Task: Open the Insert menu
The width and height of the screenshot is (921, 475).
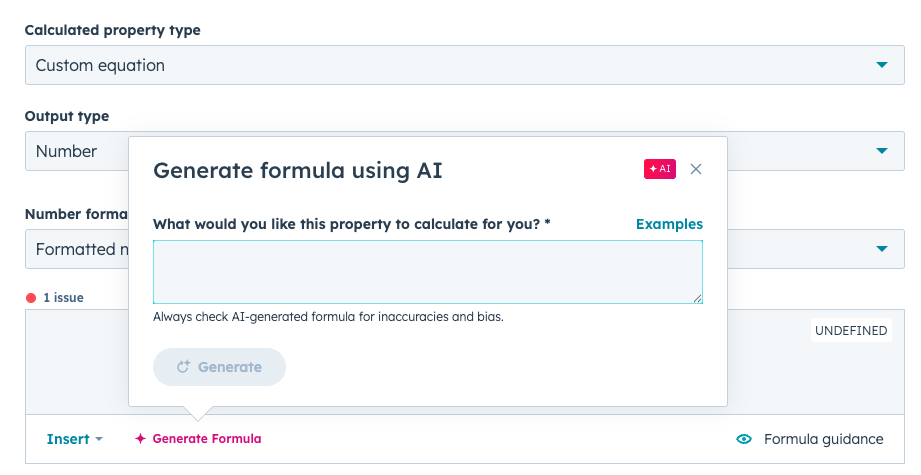Action: [68, 439]
